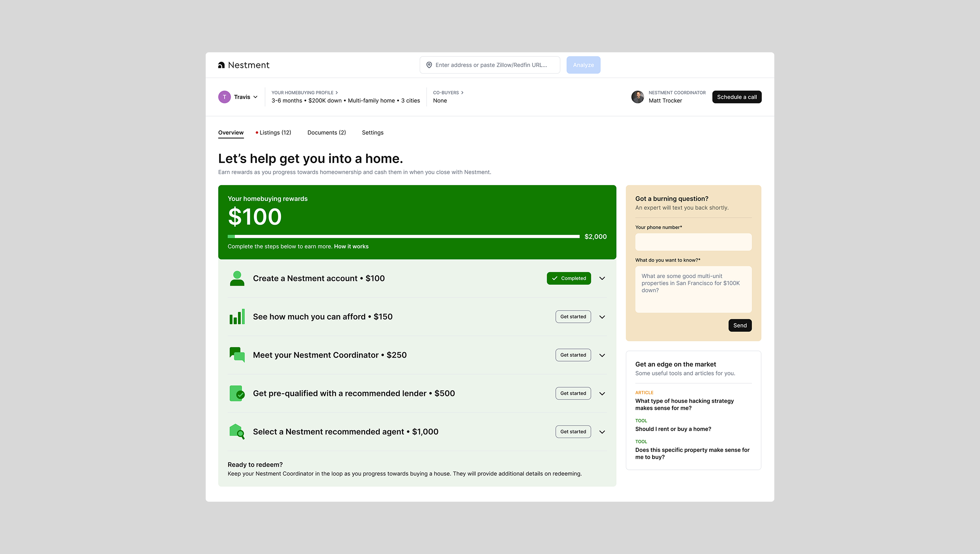Click the house search agent icon

click(237, 431)
